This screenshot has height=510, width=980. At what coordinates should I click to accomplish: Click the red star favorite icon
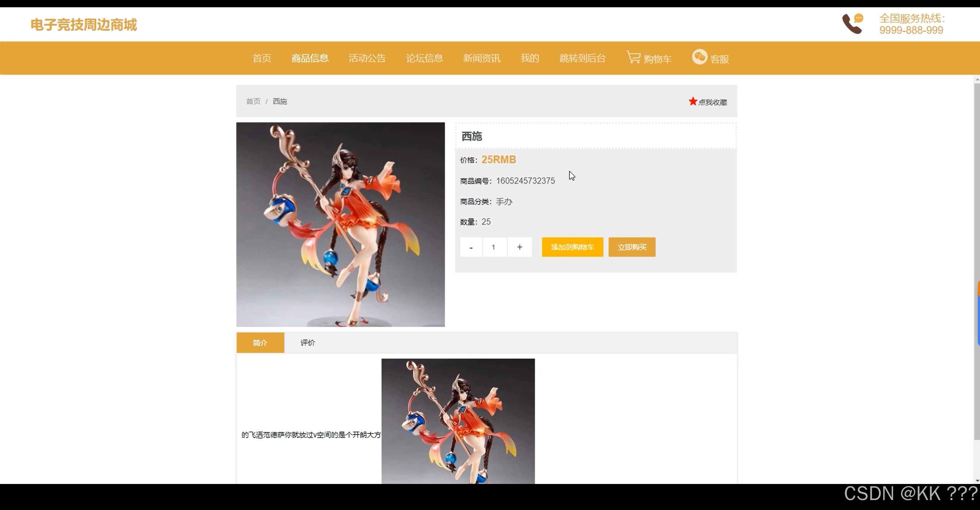[x=693, y=101]
